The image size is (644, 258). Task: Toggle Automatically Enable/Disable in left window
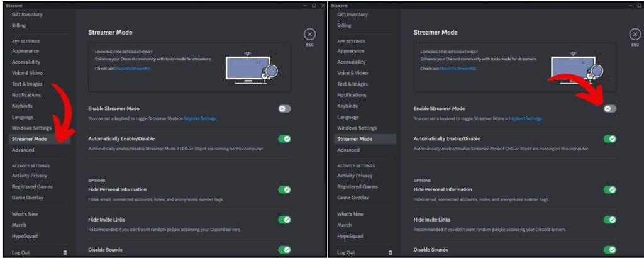point(284,139)
